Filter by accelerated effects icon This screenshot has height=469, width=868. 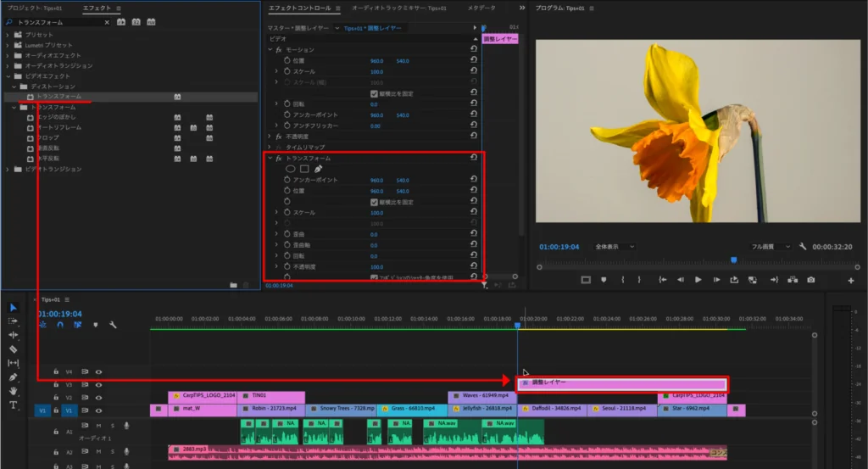pyautogui.click(x=121, y=22)
